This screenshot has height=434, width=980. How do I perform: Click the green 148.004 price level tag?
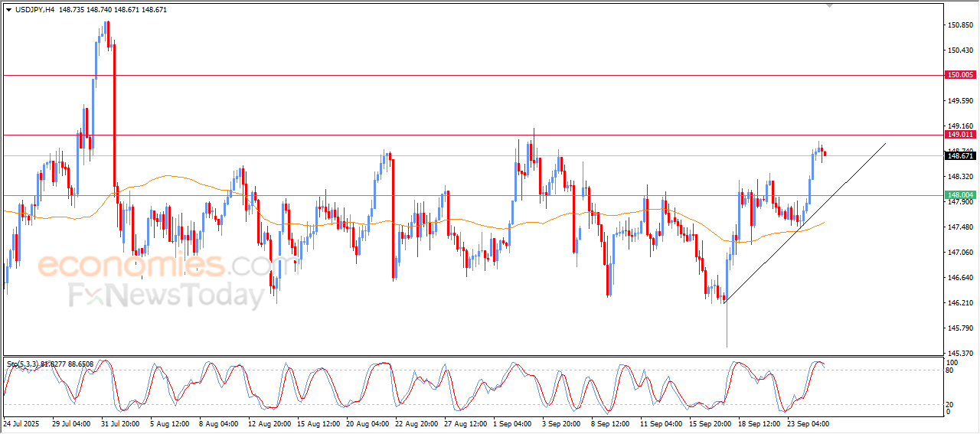tap(960, 195)
